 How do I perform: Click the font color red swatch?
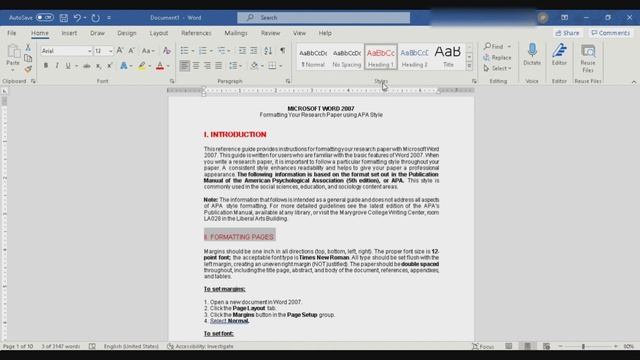pos(160,66)
